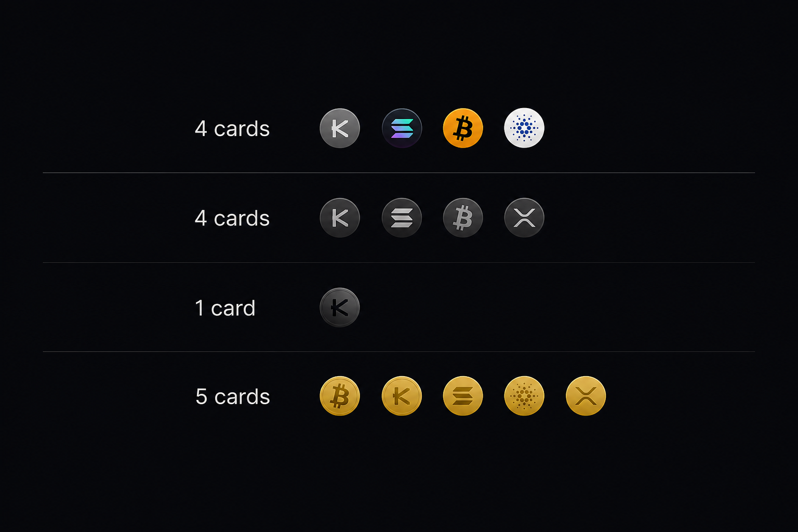798x532 pixels.
Task: Select the white Cardano coin icon
Action: pos(524,128)
